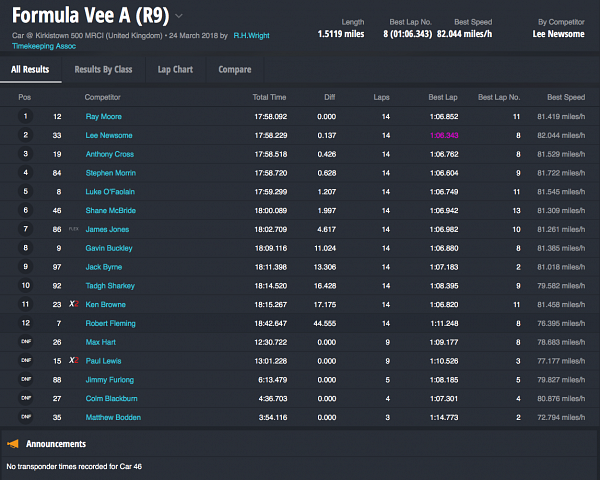Click the position 12 badge for Robert Fleming
Image resolution: width=600 pixels, height=480 pixels.
(26, 323)
